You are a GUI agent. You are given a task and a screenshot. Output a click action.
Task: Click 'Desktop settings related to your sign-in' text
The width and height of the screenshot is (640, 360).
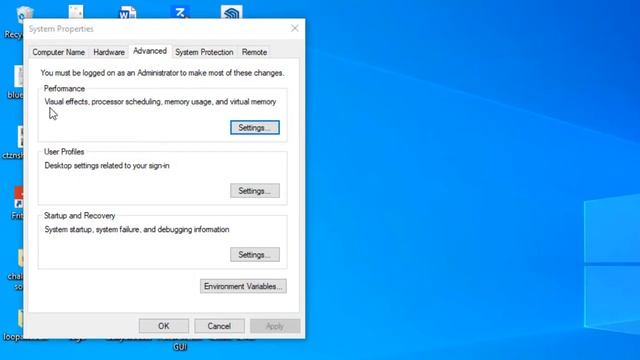point(107,165)
